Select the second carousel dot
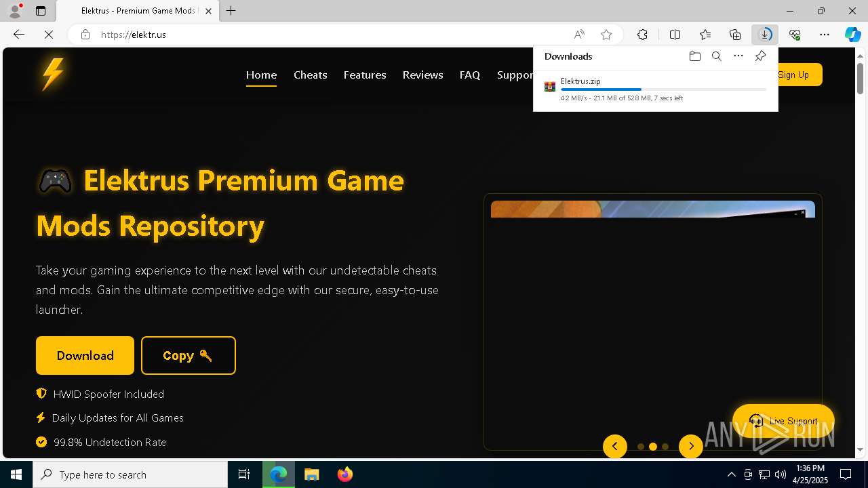Screen dimensions: 868x488 tap(653, 447)
